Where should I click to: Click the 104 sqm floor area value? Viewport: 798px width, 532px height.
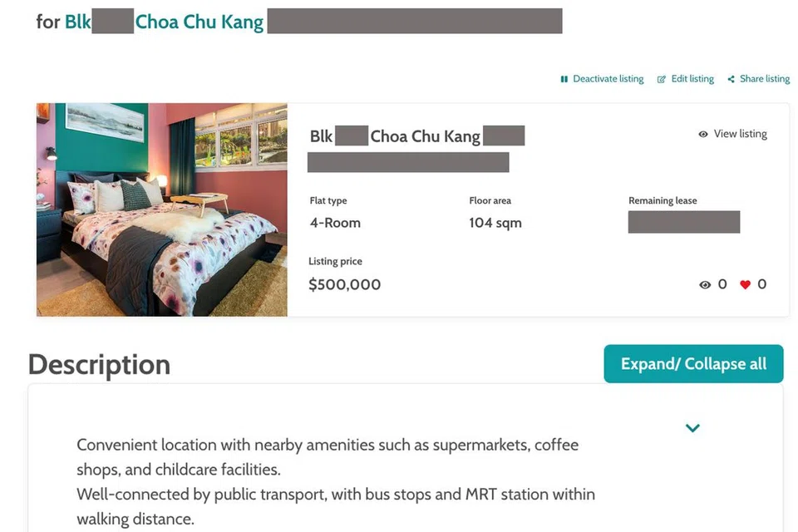(x=495, y=223)
